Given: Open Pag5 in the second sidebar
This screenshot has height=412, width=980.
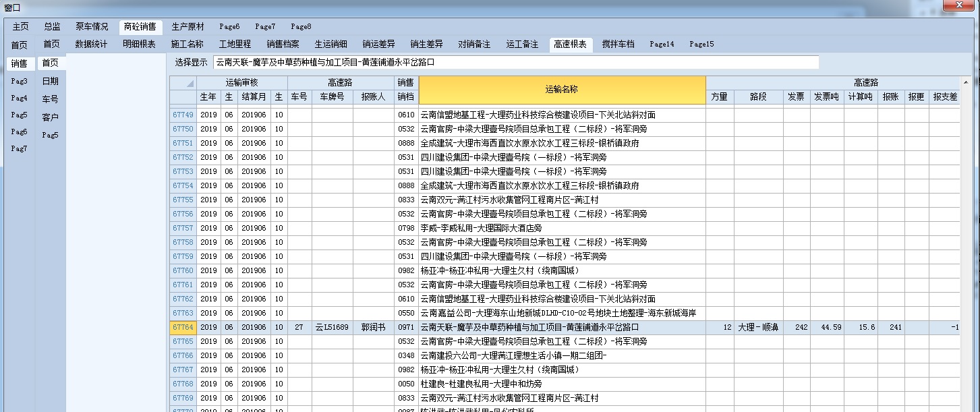Looking at the screenshot, I should click(x=51, y=135).
